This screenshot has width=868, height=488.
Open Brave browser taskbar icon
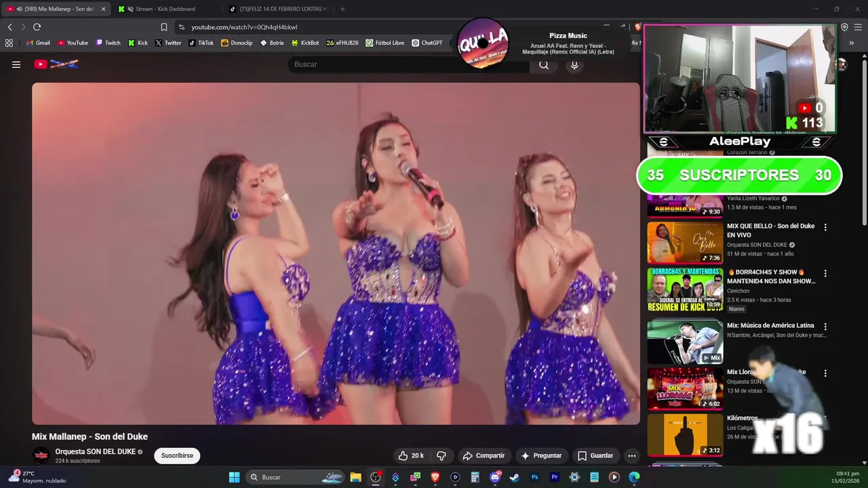click(x=435, y=477)
